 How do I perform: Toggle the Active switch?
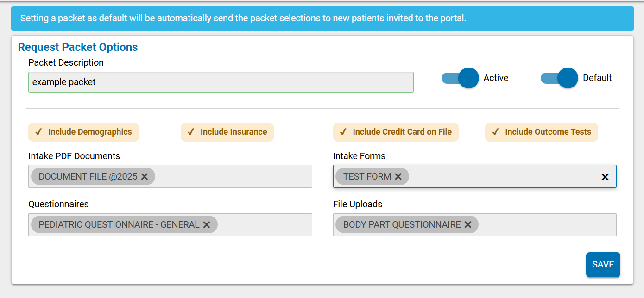pos(460,78)
